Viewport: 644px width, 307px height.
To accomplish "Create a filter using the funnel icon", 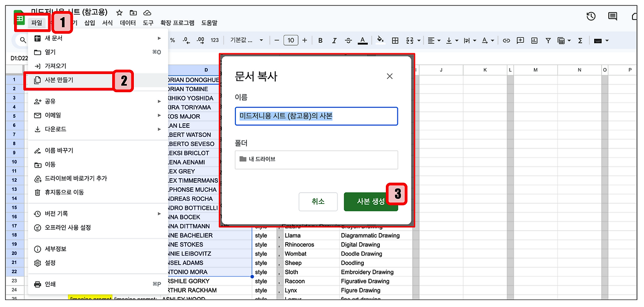I will [548, 40].
